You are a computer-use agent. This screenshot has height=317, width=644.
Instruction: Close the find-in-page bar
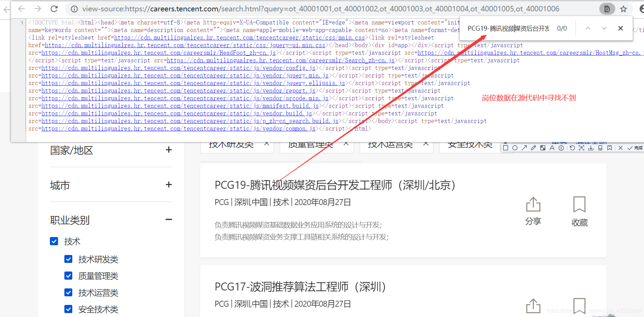pos(620,28)
